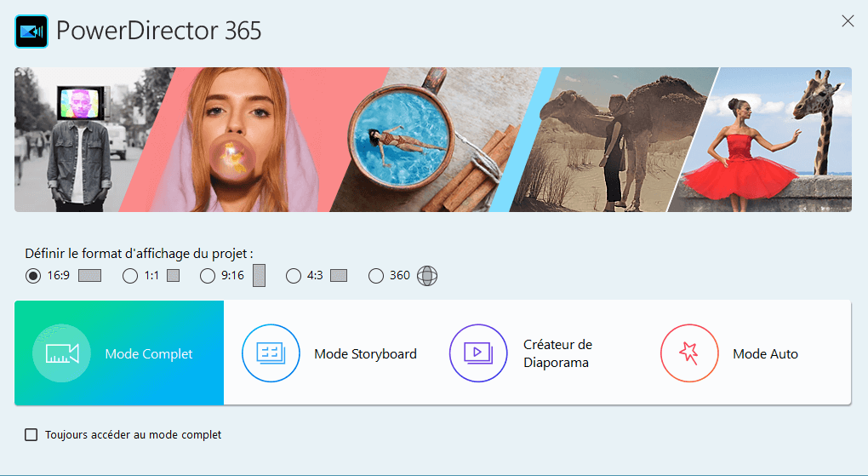Click the 1:1 square format icon
Viewport: 868px width, 476px height.
174,275
